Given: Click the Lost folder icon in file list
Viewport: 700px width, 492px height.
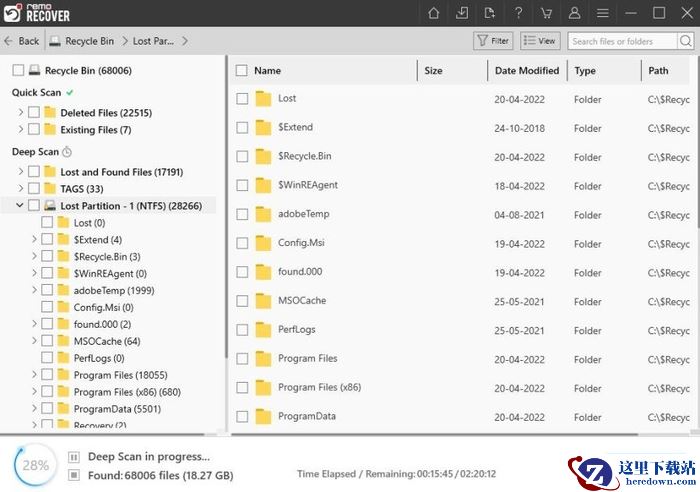Looking at the screenshot, I should (263, 99).
